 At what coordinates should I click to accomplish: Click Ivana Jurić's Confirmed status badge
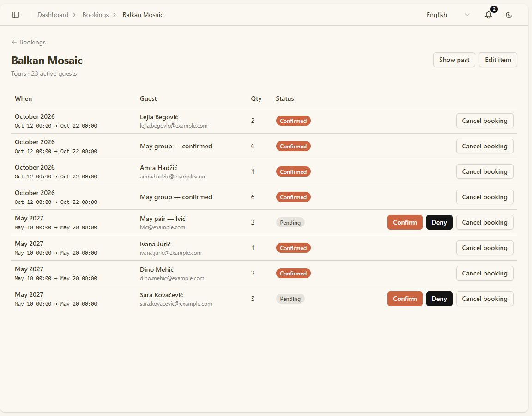(x=293, y=248)
